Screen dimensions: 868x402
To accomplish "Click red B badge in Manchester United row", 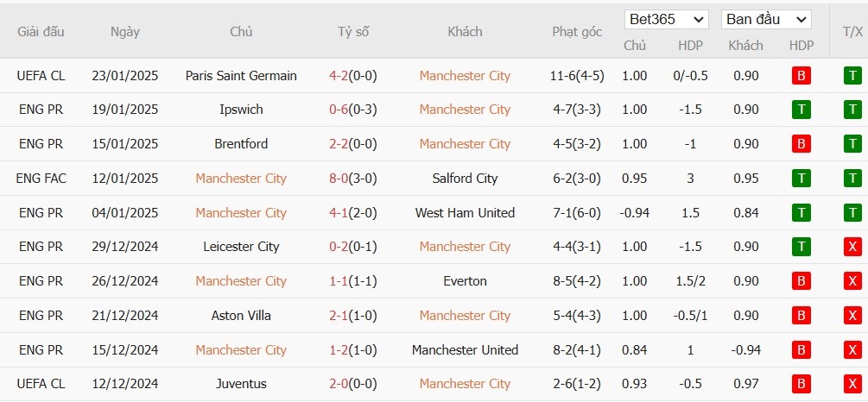I will (x=801, y=349).
